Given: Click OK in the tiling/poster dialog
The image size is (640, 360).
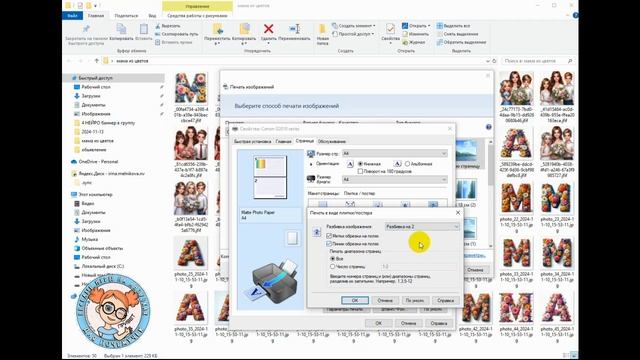Looking at the screenshot, I should (355, 300).
